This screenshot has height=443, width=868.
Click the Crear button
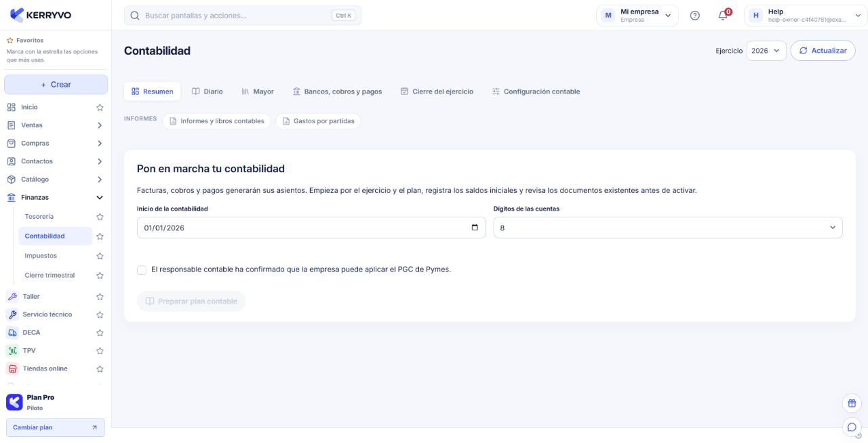coord(56,85)
